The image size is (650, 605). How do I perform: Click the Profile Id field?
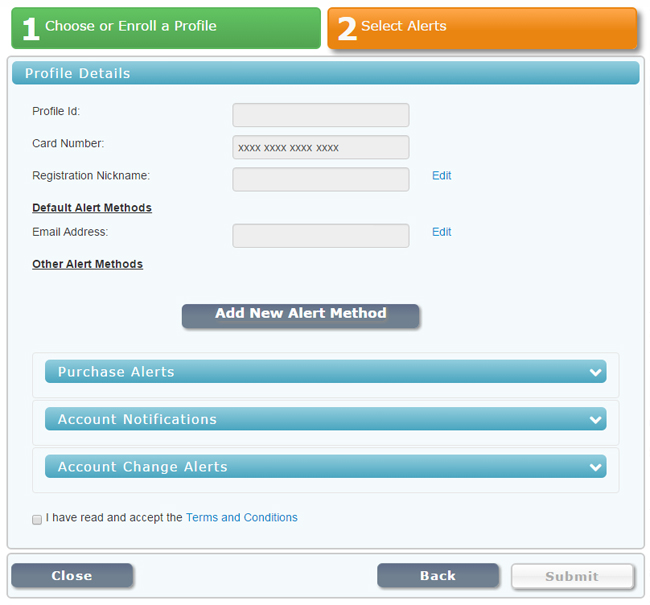click(321, 115)
